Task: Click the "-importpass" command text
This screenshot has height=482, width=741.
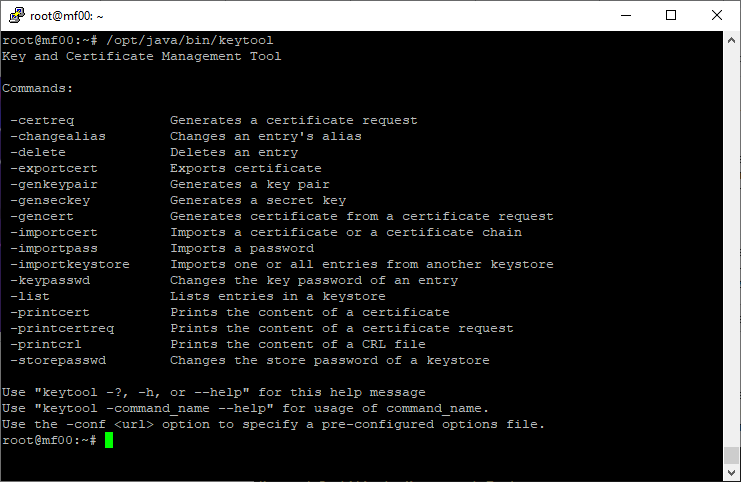Action: click(54, 249)
